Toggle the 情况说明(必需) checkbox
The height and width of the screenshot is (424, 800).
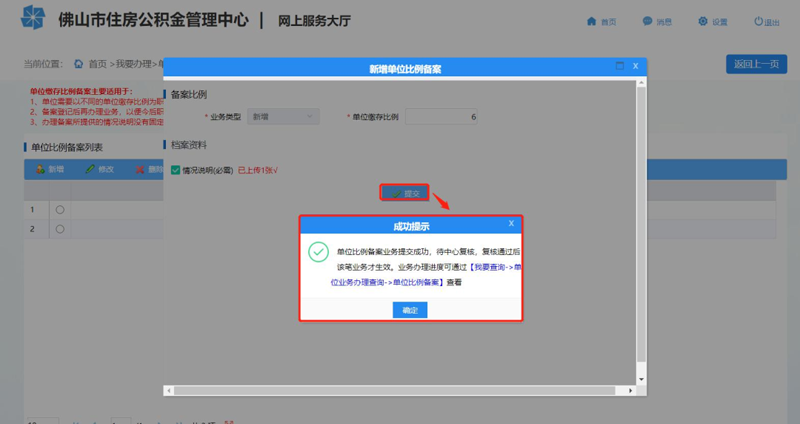176,170
